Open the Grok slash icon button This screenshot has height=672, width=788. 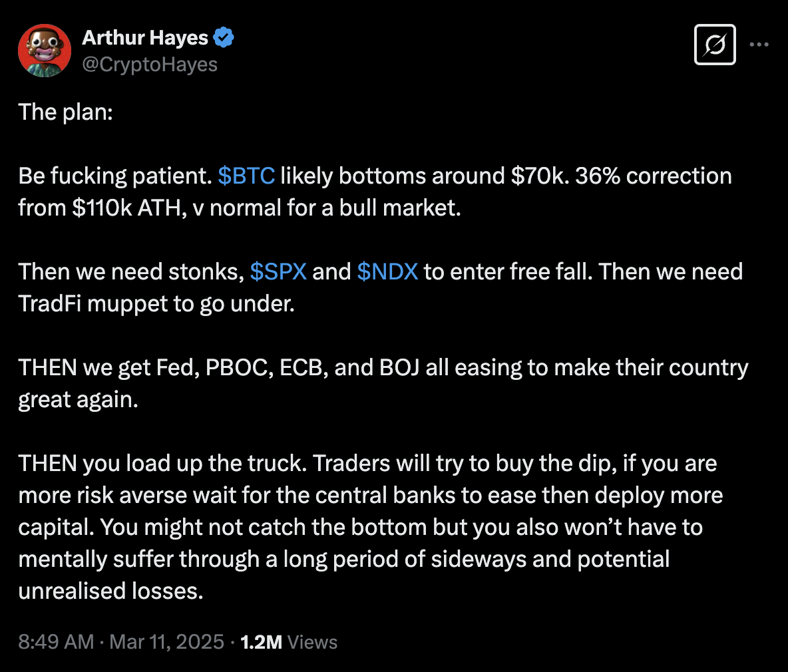click(x=715, y=45)
